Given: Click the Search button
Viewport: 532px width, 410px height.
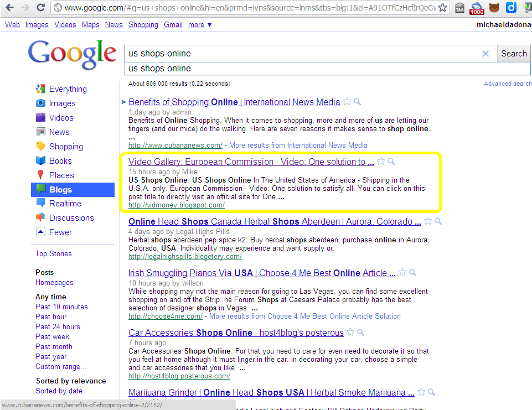Looking at the screenshot, I should 514,54.
